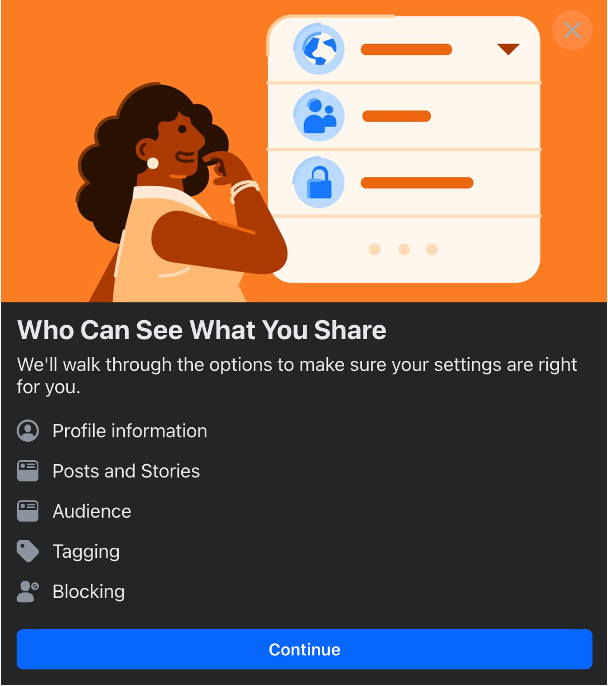Click the globe icon in illustration
This screenshot has height=686, width=608.
coord(319,49)
